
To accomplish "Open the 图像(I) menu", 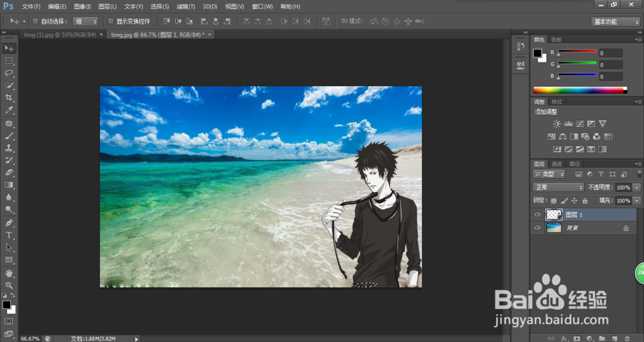I will click(82, 6).
